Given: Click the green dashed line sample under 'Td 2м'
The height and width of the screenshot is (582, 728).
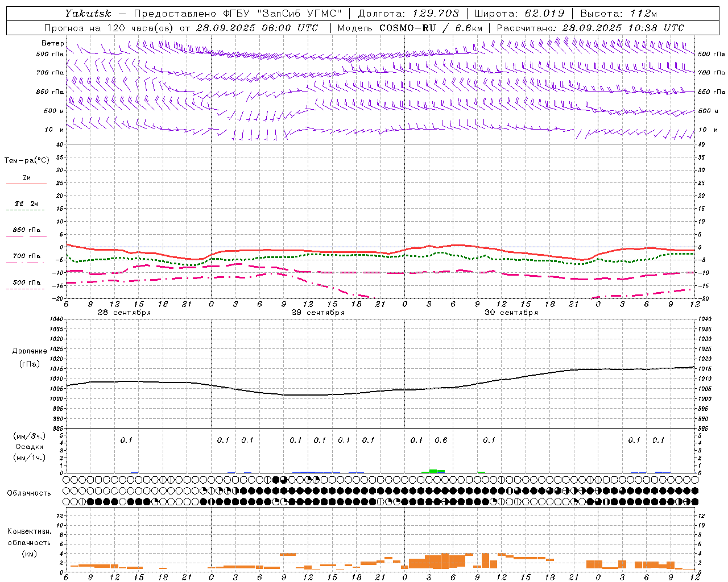Looking at the screenshot, I should coord(25,210).
